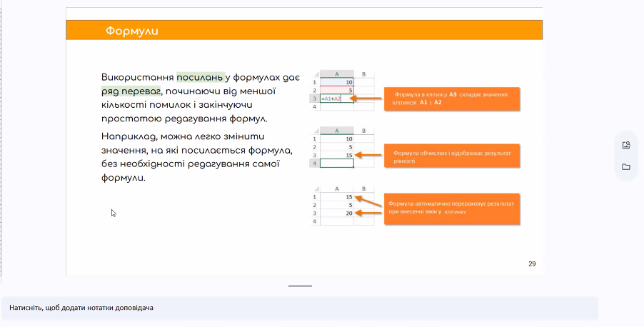
Task: Select the slide title "Формули"
Action: pos(131,31)
